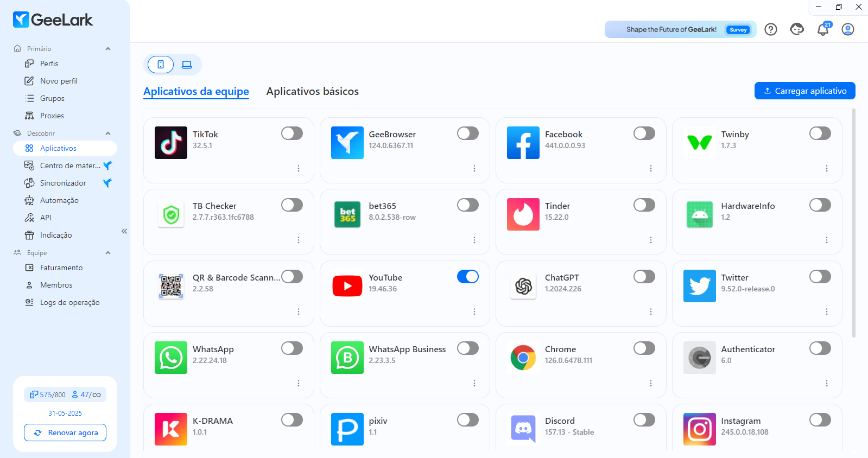
Task: Open Faturamento in the sidebar
Action: (x=65, y=268)
